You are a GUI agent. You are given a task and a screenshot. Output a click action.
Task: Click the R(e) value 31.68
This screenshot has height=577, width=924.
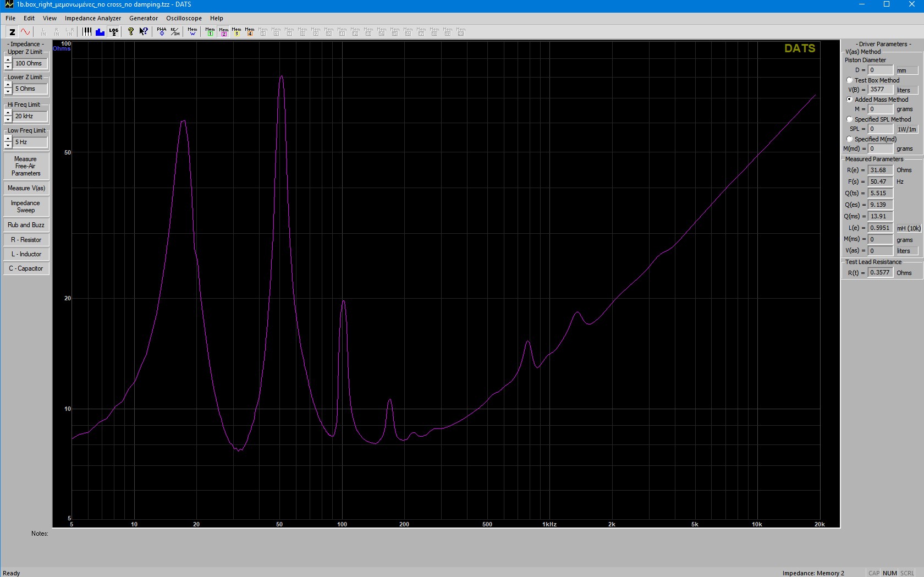tap(880, 170)
